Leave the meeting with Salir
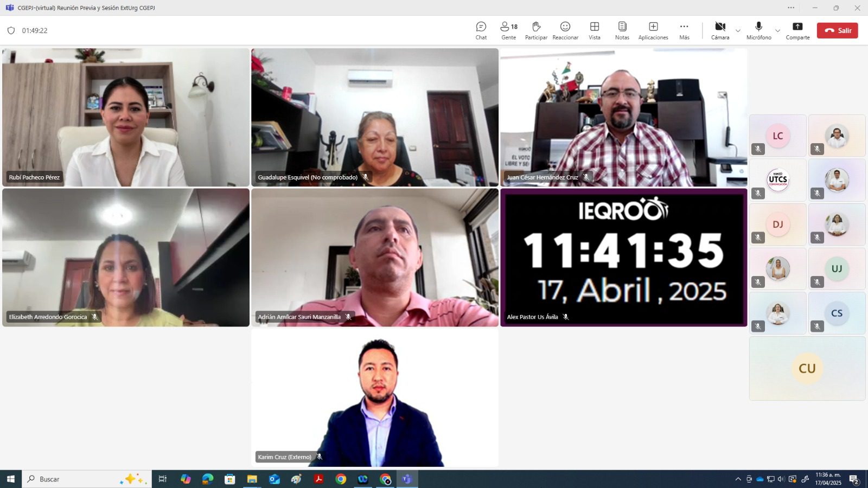This screenshot has height=488, width=868. pyautogui.click(x=837, y=30)
